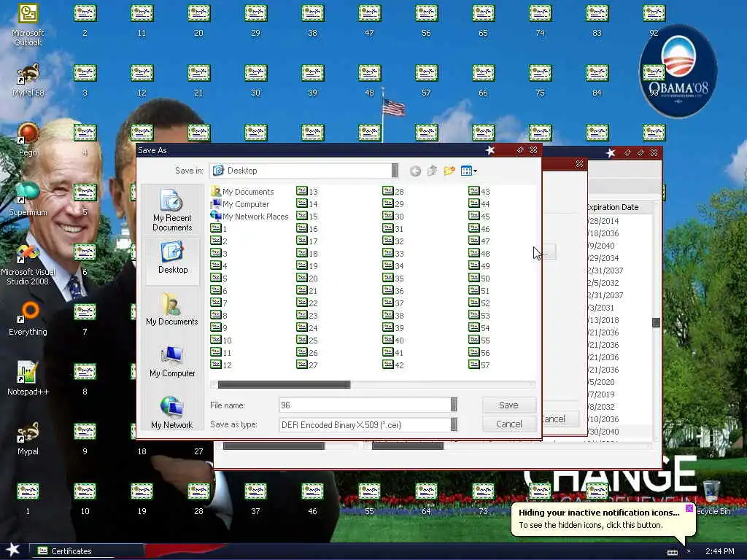
Task: Close the notification icons balloon tip
Action: coord(689,508)
